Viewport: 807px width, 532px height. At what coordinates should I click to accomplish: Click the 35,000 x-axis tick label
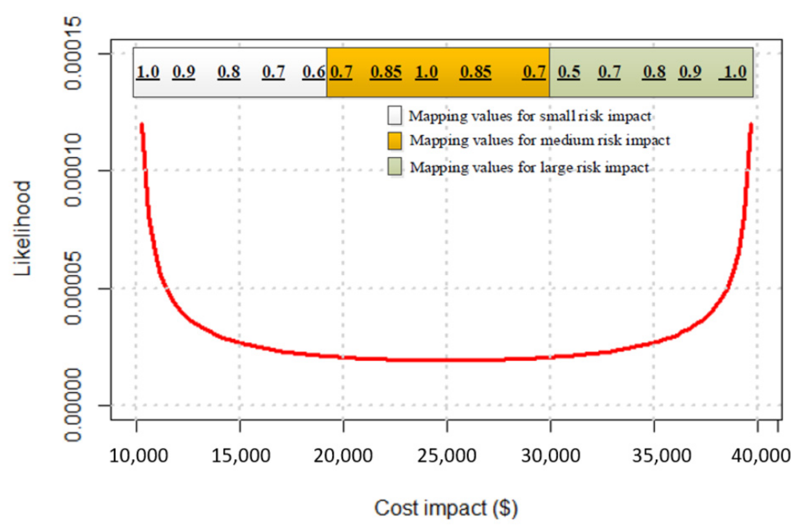661,456
